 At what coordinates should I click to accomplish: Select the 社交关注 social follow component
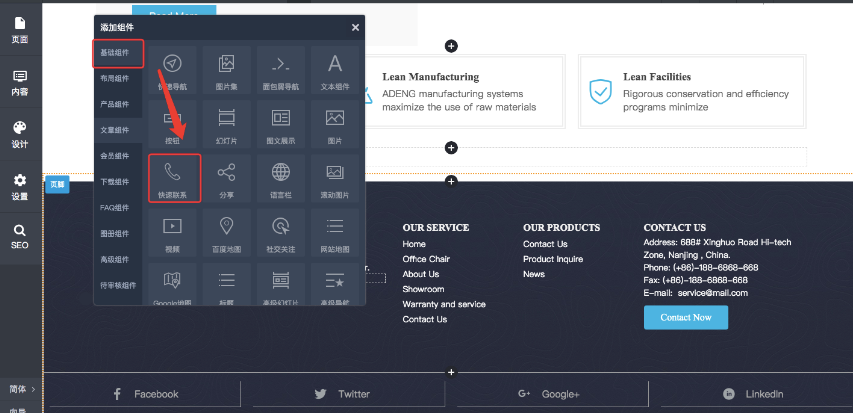pyautogui.click(x=281, y=231)
